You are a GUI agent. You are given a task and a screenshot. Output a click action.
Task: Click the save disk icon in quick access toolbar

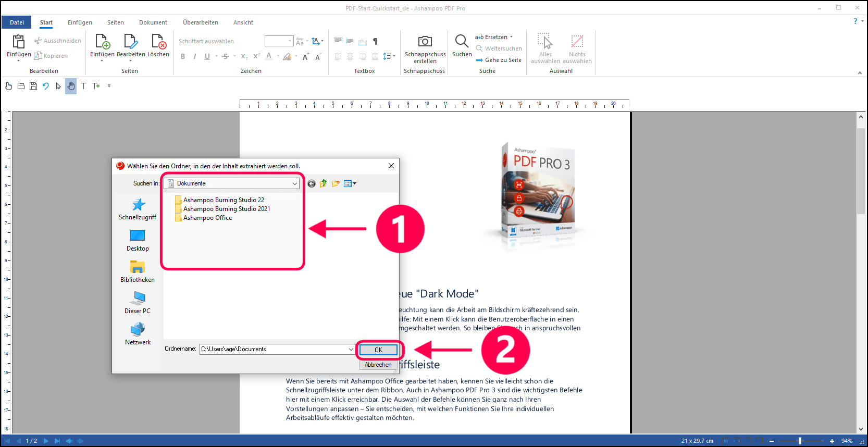click(33, 86)
